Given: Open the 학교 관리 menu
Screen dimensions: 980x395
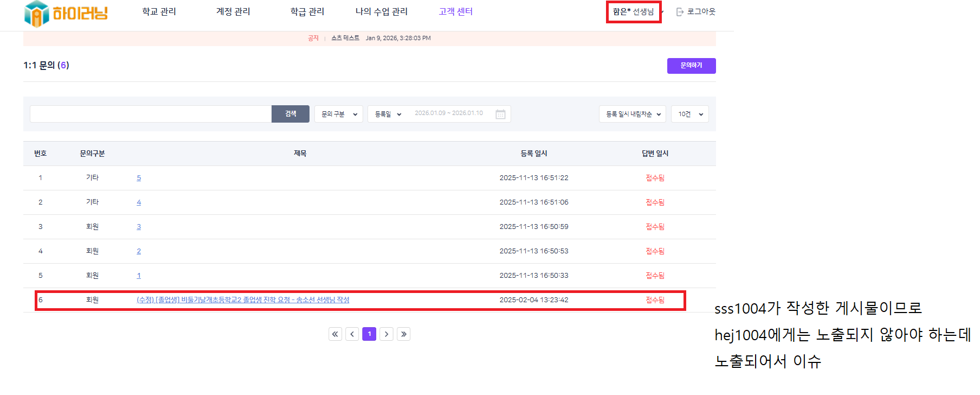Looking at the screenshot, I should click(159, 11).
